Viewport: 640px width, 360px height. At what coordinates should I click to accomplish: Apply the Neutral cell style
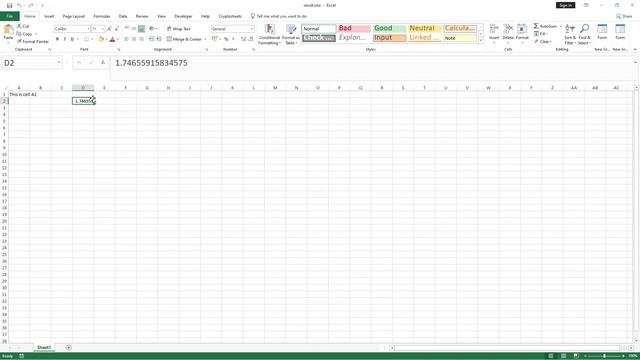click(424, 28)
